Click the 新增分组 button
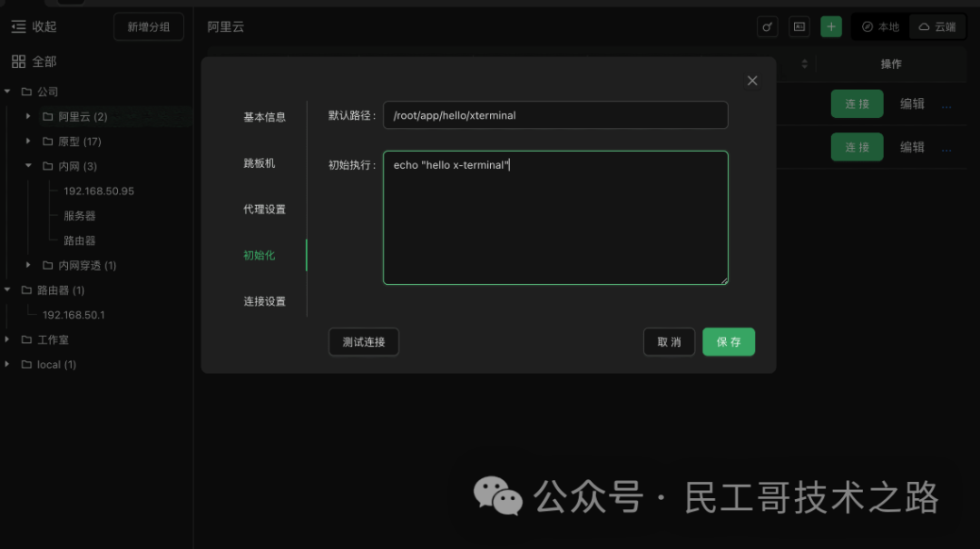Image resolution: width=980 pixels, height=549 pixels. point(149,27)
